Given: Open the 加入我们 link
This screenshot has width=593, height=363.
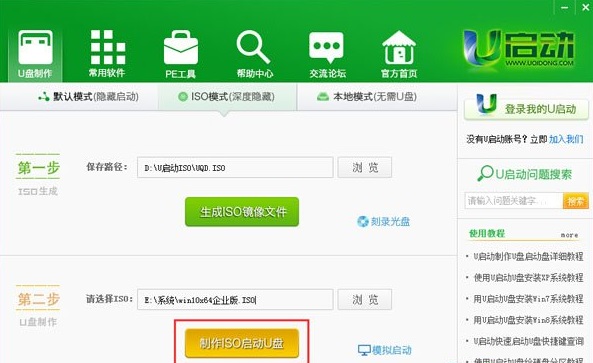Looking at the screenshot, I should point(566,139).
